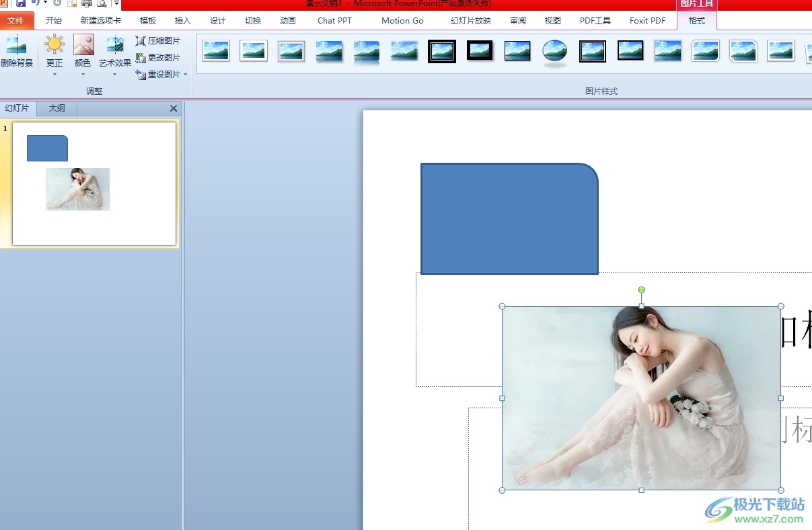Open the Chat PPT tab
The width and height of the screenshot is (812, 530).
pyautogui.click(x=335, y=21)
